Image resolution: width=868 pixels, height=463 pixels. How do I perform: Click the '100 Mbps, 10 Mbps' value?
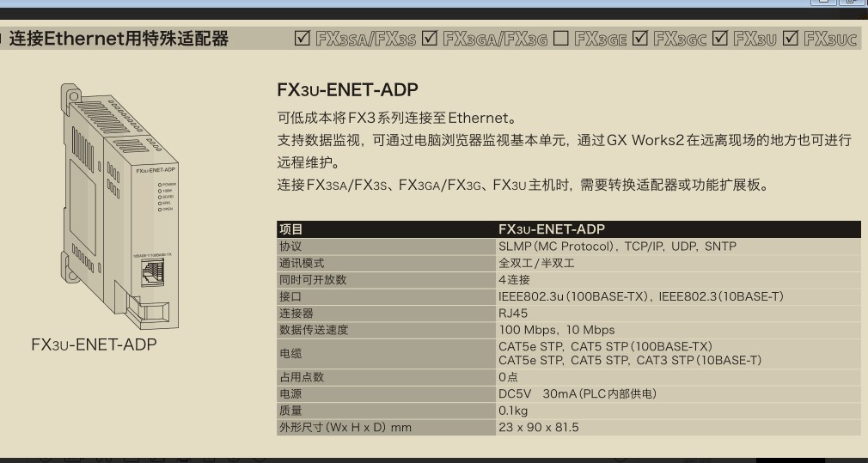pos(557,330)
